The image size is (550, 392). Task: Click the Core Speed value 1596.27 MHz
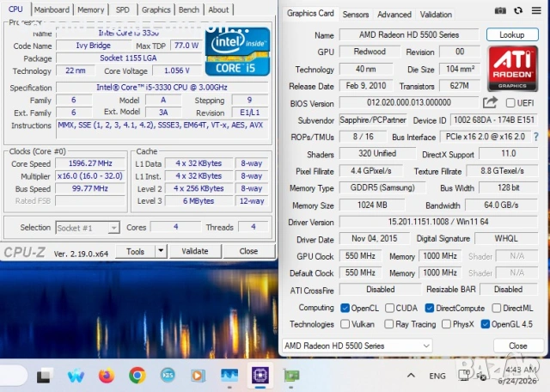point(90,163)
